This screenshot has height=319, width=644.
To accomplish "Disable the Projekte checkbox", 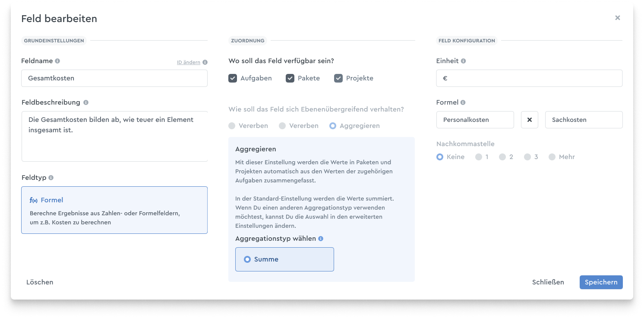I will (x=338, y=78).
